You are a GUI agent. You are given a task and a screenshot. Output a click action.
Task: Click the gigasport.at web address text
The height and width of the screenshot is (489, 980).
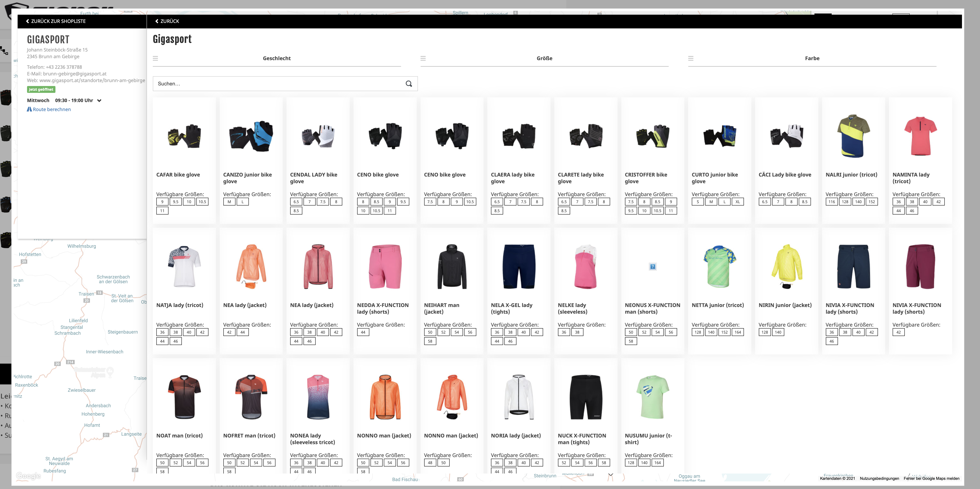(x=92, y=81)
